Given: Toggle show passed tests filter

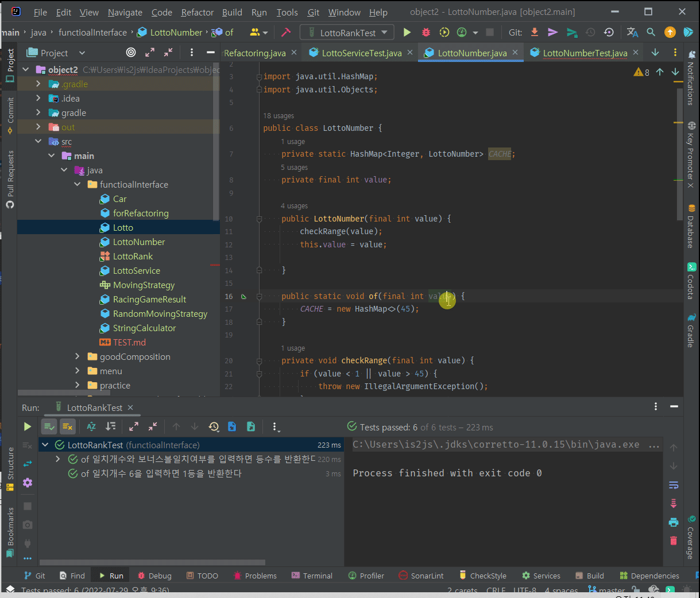Looking at the screenshot, I should 49,426.
